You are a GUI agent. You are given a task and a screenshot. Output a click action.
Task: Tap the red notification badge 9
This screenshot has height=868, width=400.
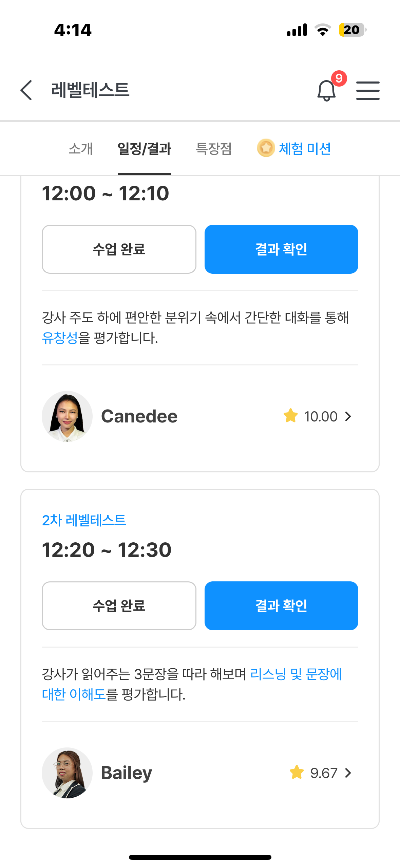point(339,78)
